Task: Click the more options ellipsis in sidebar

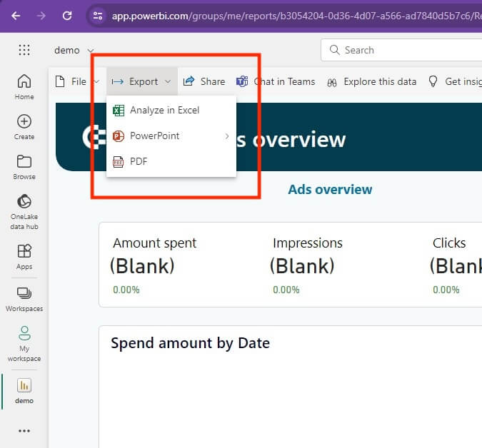Action: click(24, 431)
